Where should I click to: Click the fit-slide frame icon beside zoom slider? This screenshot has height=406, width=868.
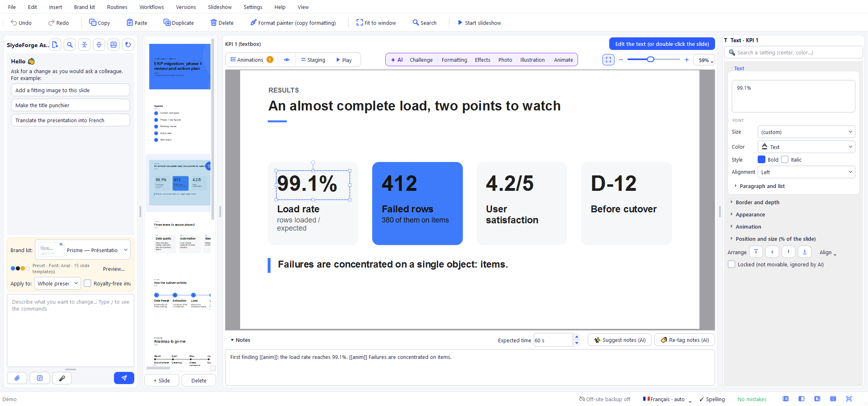click(608, 60)
